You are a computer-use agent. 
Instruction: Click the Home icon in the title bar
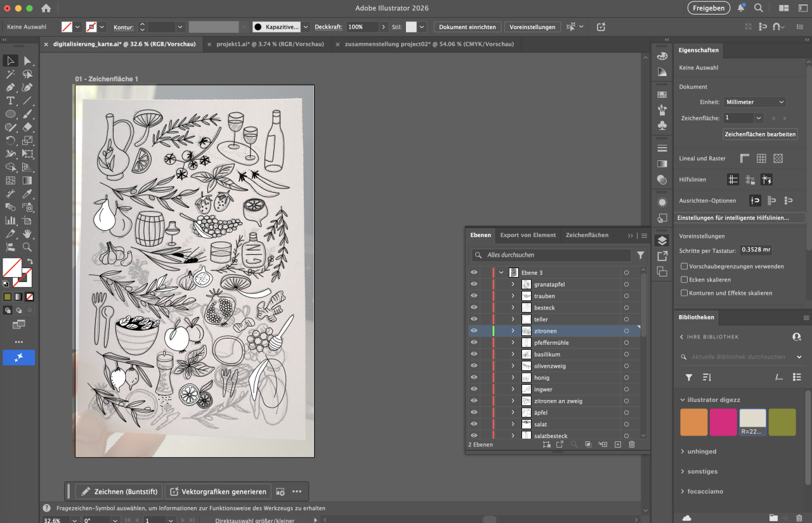[46, 8]
